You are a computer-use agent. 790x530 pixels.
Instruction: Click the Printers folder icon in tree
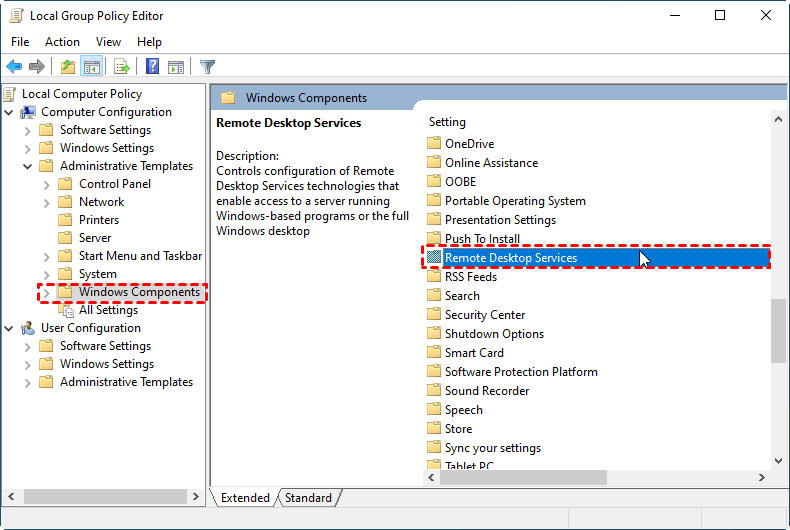coord(65,220)
